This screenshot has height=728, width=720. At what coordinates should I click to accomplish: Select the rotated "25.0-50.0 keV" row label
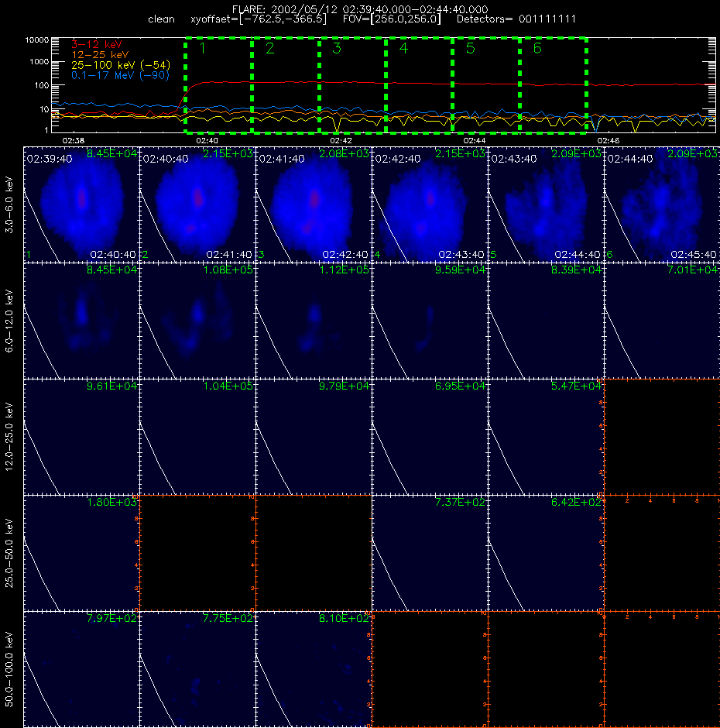pyautogui.click(x=9, y=553)
